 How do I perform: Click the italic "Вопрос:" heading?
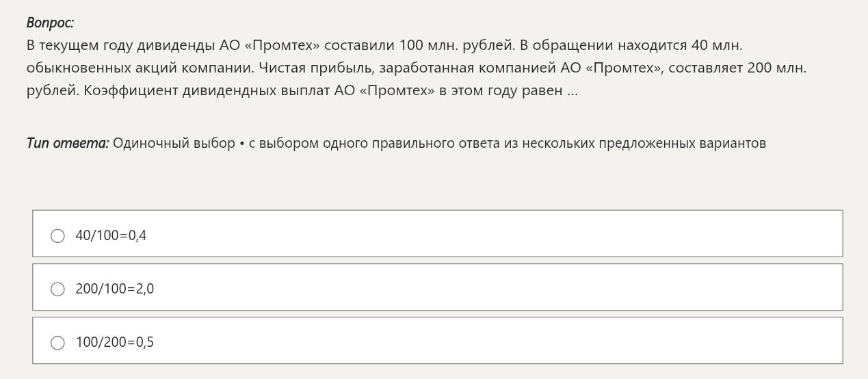(x=50, y=23)
